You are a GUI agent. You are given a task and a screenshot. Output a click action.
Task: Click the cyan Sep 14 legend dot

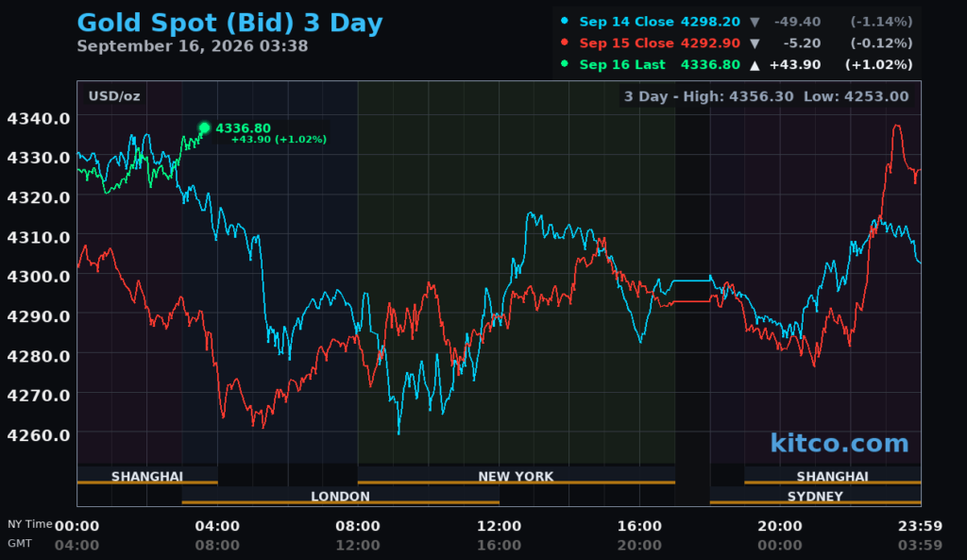coord(565,21)
